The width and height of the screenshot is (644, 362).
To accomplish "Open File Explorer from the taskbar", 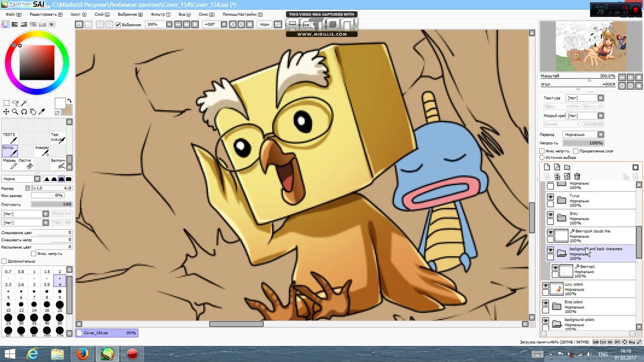I will (57, 354).
